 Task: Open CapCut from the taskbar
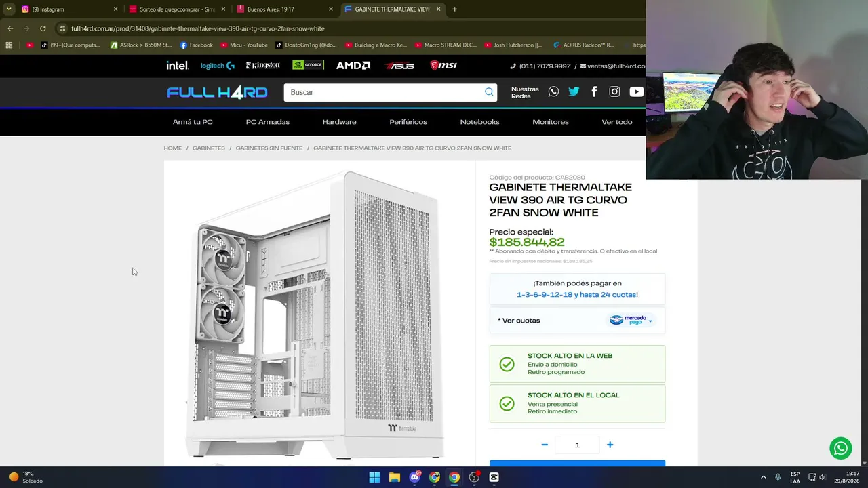pos(494,477)
